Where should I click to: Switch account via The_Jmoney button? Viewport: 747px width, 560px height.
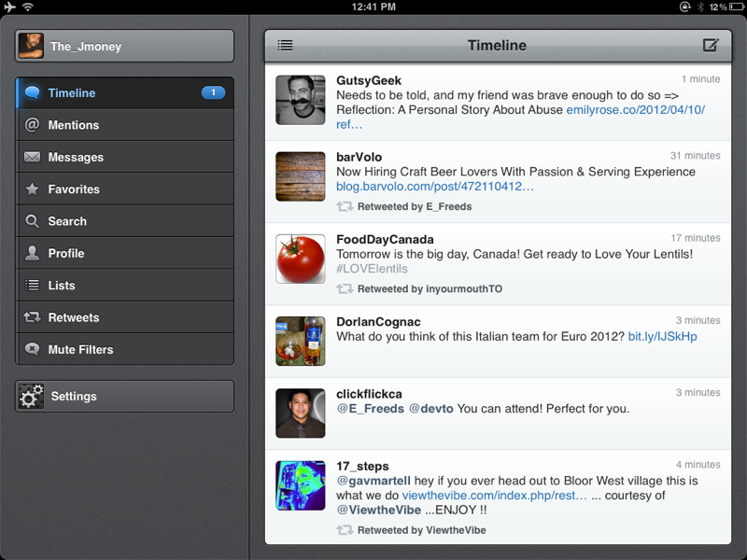125,46
